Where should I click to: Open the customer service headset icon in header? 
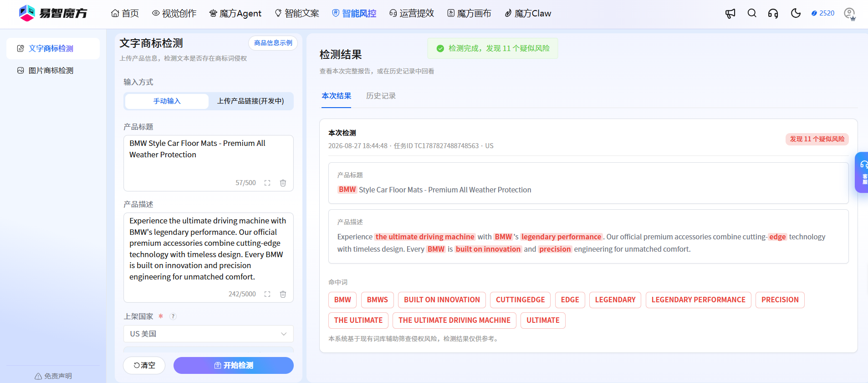773,14
